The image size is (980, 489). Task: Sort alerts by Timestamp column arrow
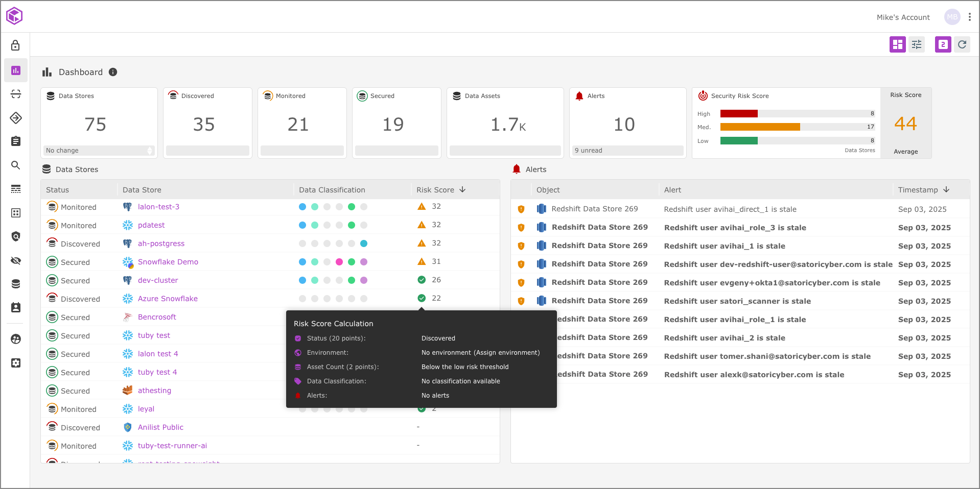pyautogui.click(x=946, y=189)
